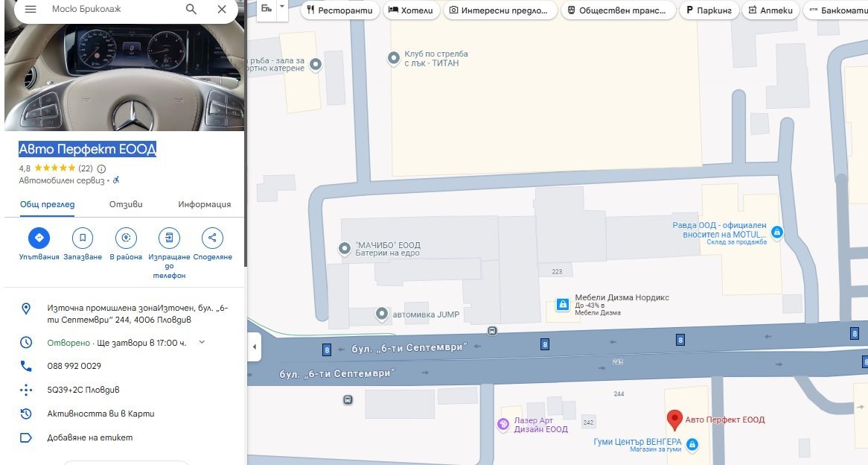Click the magnifier search icon
The height and width of the screenshot is (465, 868).
pyautogui.click(x=191, y=9)
